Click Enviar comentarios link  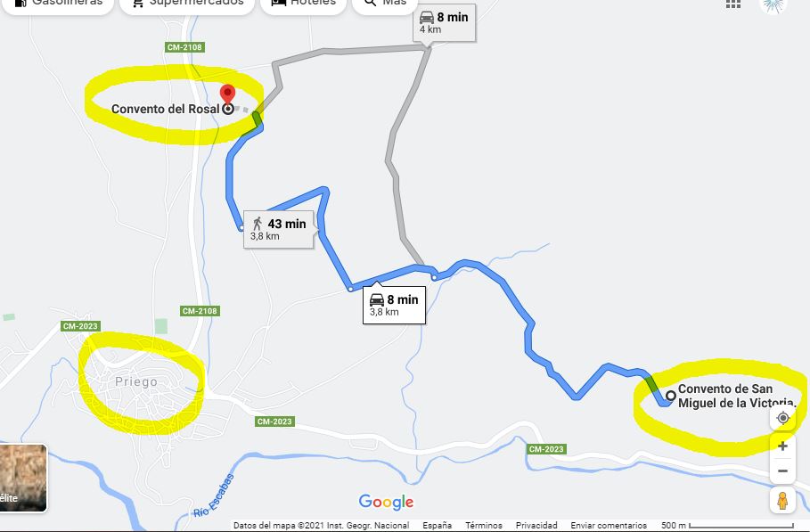pos(609,525)
